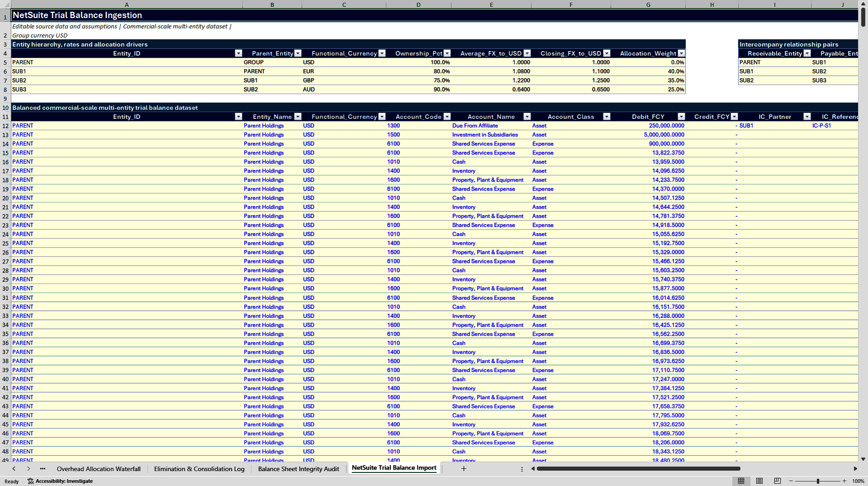Screen dimensions: 868x486
Task: Click the 100% zoom level button
Action: pos(858,481)
